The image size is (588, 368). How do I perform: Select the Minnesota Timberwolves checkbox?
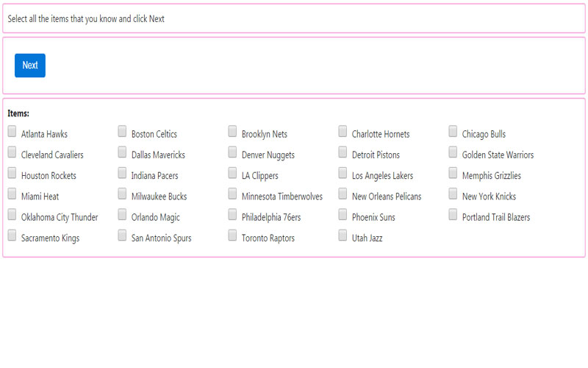[x=232, y=194]
